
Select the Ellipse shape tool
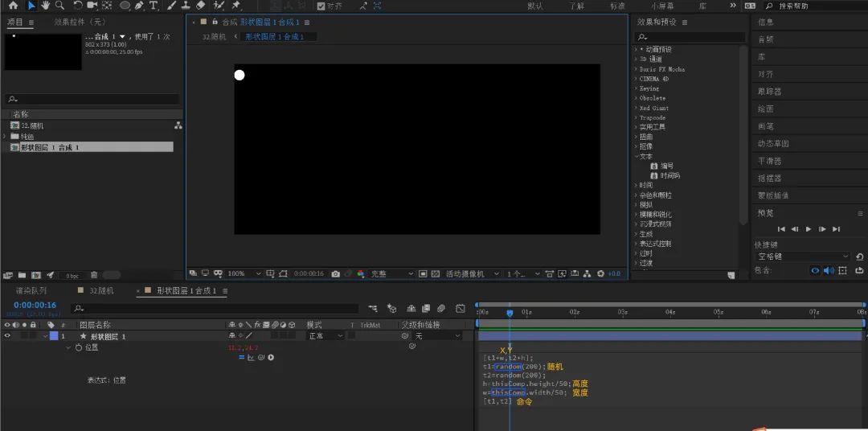pyautogui.click(x=125, y=6)
